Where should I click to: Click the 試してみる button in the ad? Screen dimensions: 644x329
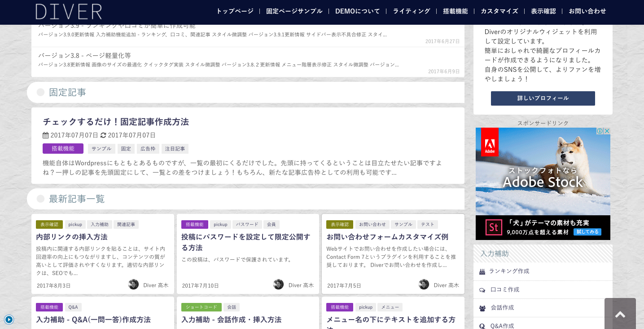(587, 232)
